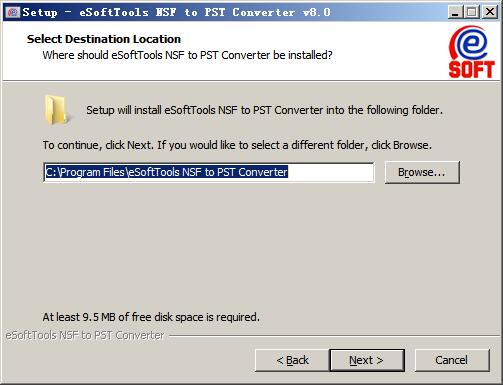Click the 'Setup will install' description text
This screenshot has height=385, width=503.
(264, 110)
